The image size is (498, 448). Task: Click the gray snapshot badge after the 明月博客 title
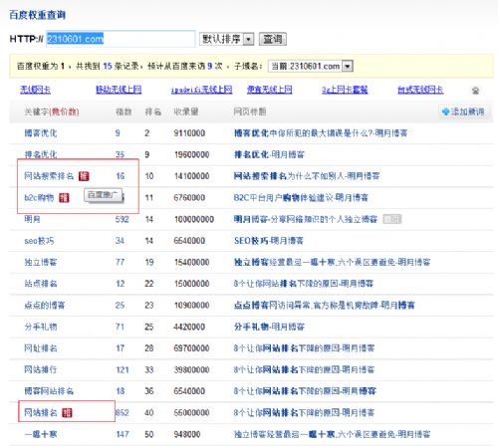[x=392, y=219]
